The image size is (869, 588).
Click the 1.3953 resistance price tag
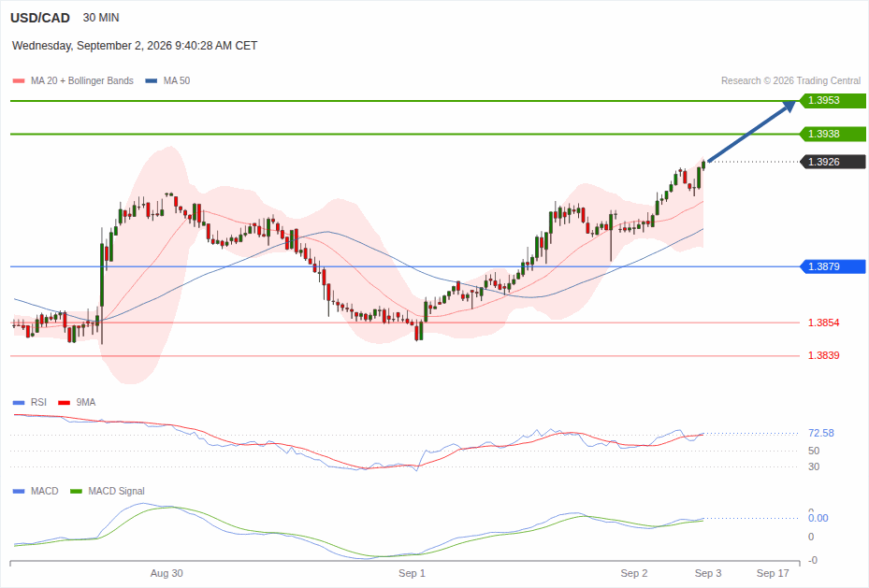point(833,101)
